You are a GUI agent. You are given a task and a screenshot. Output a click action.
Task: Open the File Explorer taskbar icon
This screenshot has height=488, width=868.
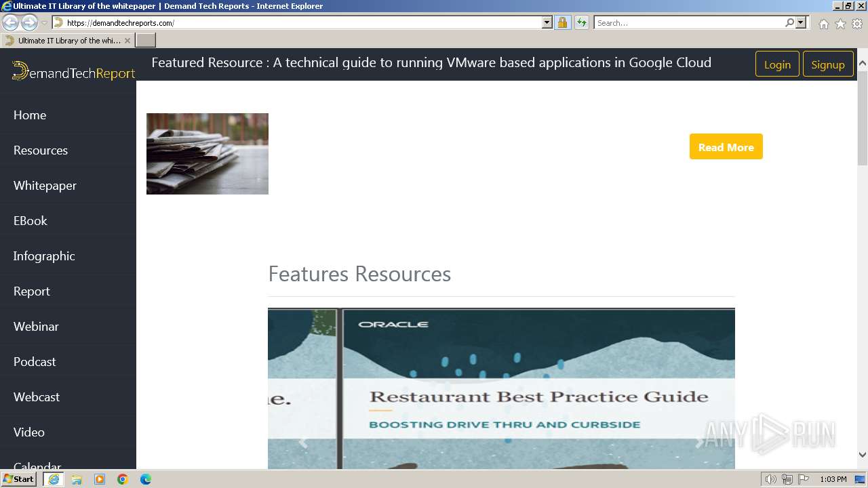(x=77, y=479)
